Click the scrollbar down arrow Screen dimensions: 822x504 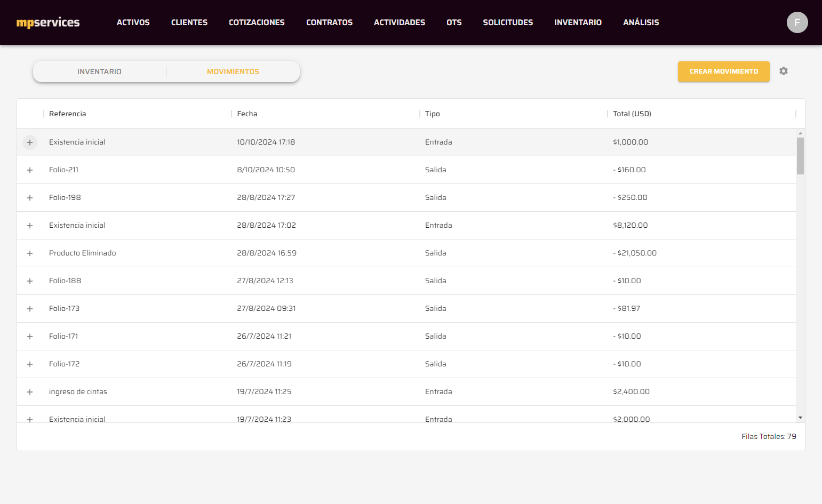coord(800,418)
